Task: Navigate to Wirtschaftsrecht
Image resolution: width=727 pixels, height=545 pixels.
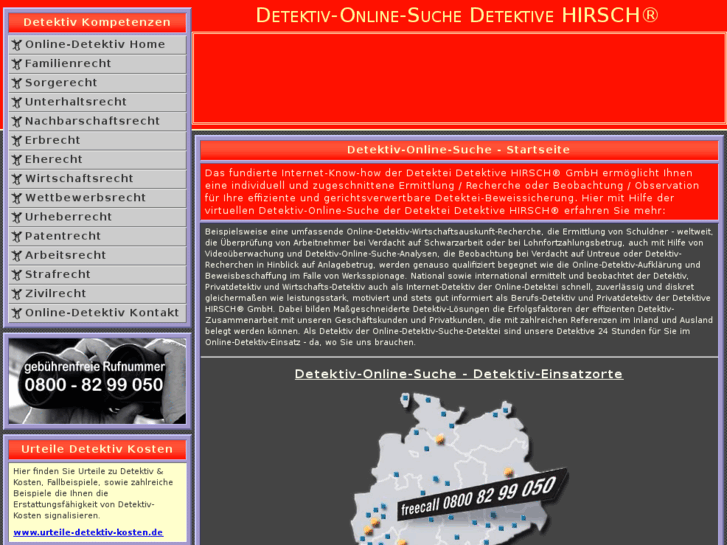Action: 97,179
